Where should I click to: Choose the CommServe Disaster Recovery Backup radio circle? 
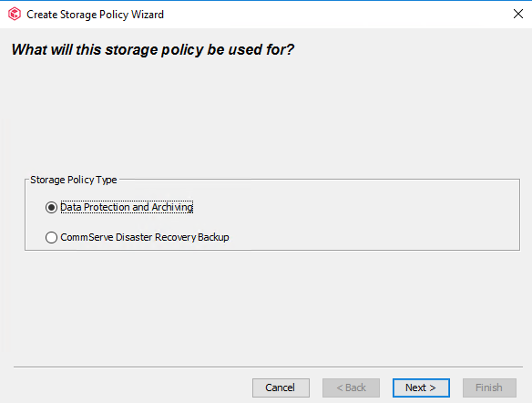coord(51,237)
